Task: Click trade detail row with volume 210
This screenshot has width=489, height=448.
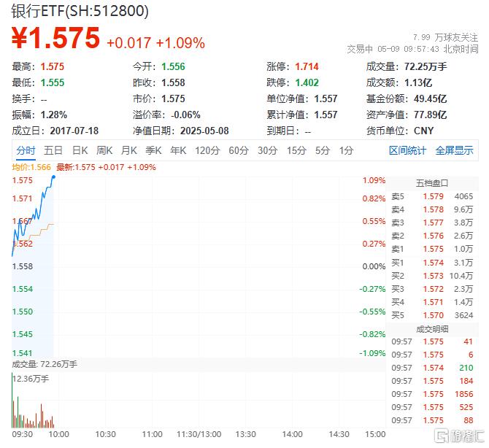Action: coord(432,368)
